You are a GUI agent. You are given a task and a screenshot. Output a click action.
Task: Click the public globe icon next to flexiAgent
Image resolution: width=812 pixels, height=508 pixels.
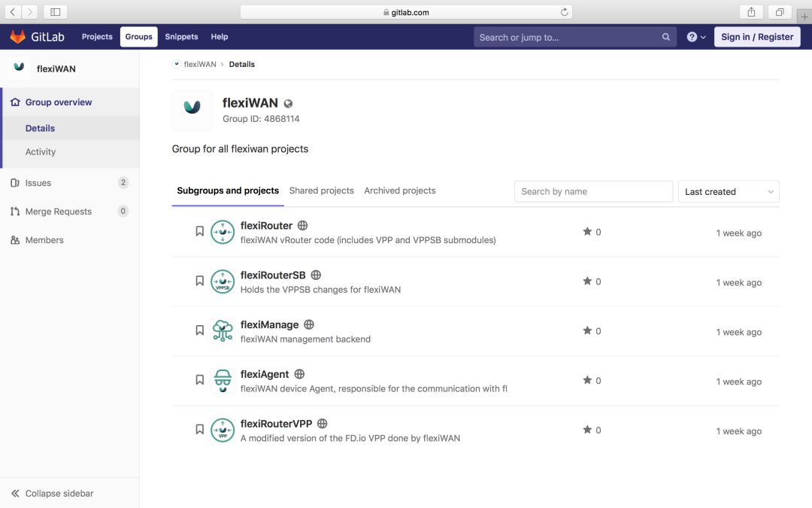click(x=299, y=374)
